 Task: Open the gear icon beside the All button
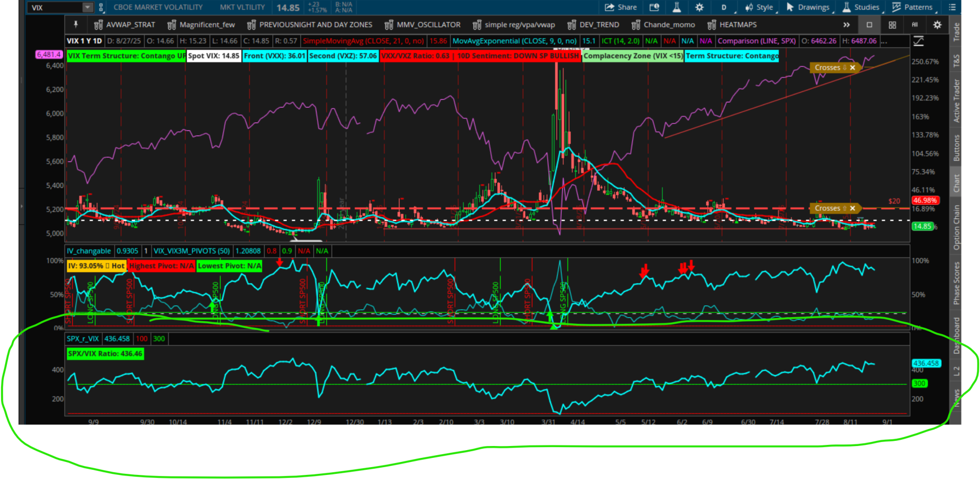(x=937, y=25)
